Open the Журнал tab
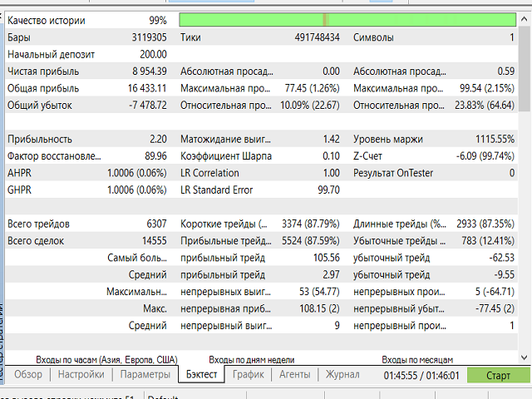The width and height of the screenshot is (532, 399). [x=342, y=374]
